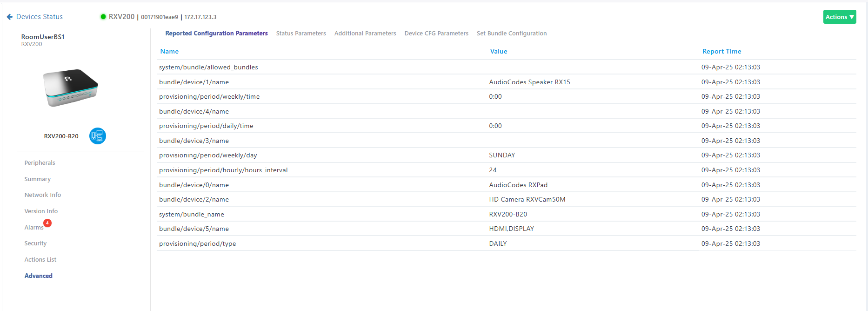Sort by the Report Time column header
868x311 pixels.
722,52
